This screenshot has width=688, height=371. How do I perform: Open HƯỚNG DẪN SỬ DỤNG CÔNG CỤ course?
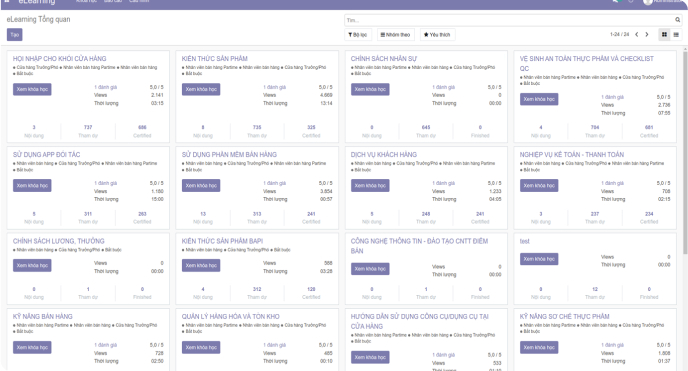tap(419, 321)
